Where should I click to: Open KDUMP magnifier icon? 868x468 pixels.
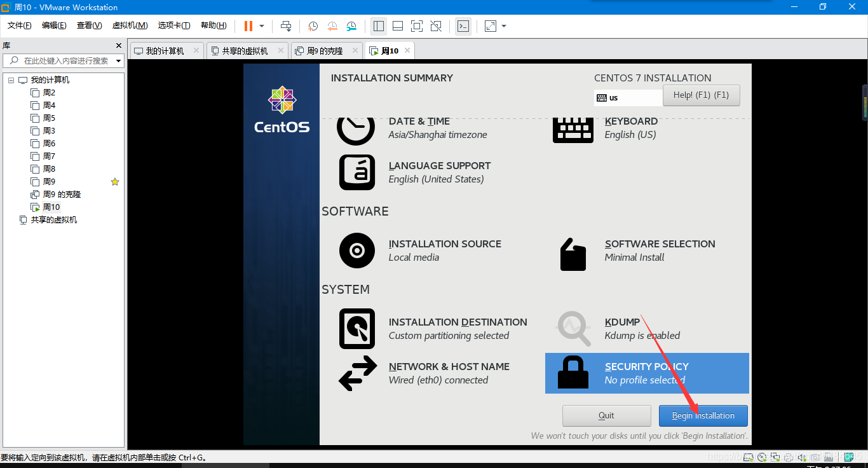coord(574,328)
